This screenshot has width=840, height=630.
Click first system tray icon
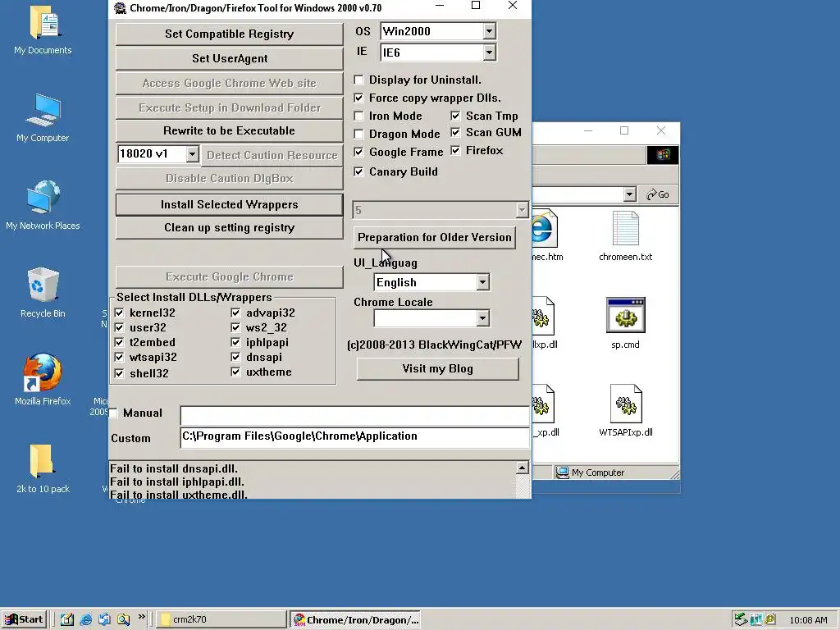tap(741, 619)
